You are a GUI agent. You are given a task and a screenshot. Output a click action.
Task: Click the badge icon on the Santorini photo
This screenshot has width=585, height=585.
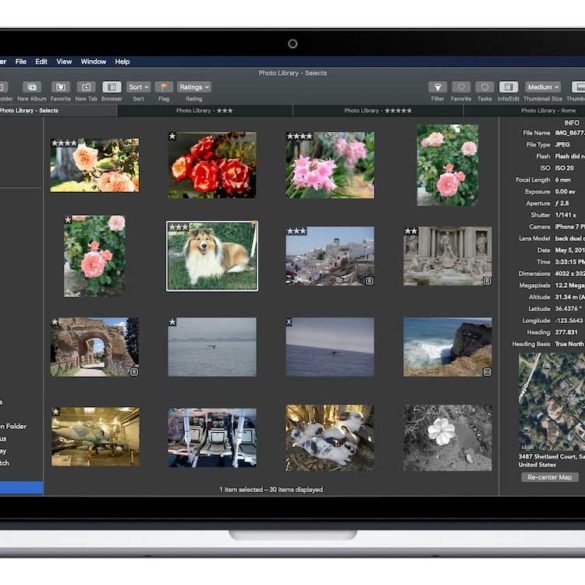[369, 281]
